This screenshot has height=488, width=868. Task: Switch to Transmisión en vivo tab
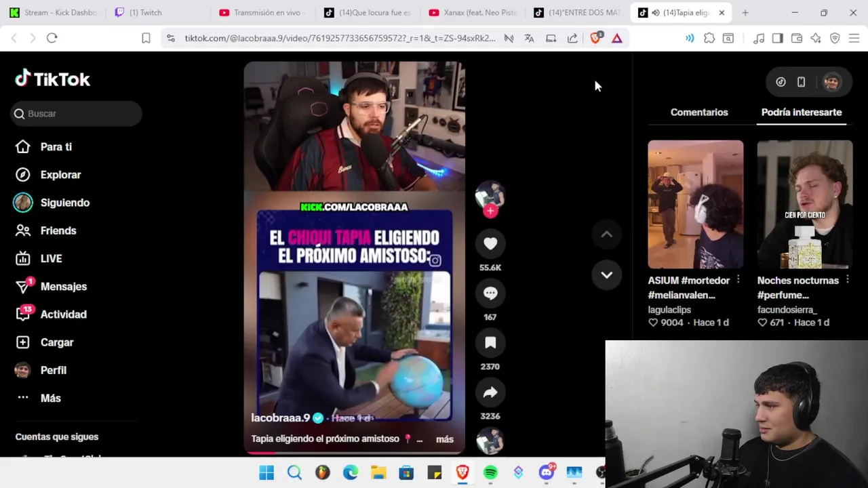264,12
